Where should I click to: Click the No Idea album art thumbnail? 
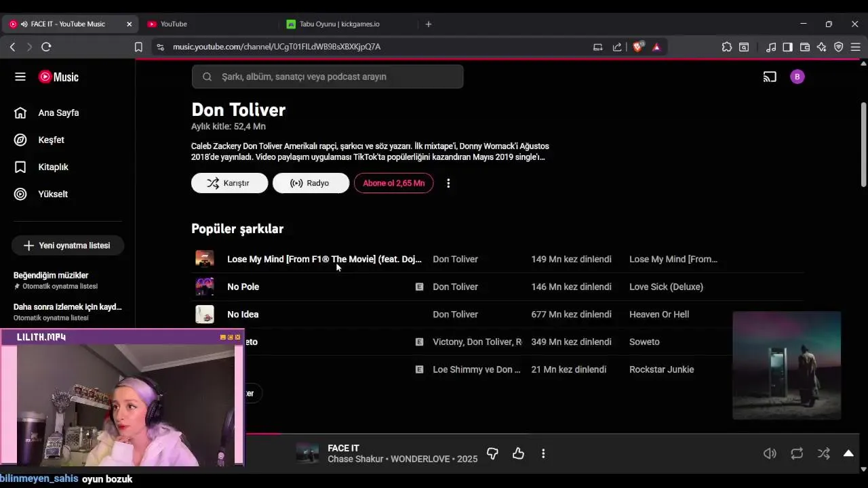204,314
